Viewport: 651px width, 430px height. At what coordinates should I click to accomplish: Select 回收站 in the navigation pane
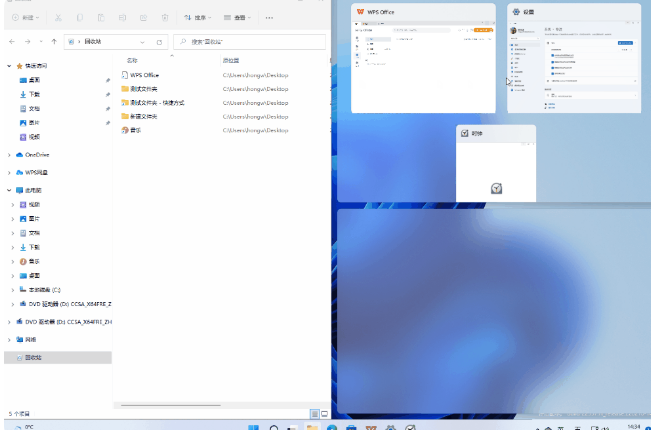[36, 357]
